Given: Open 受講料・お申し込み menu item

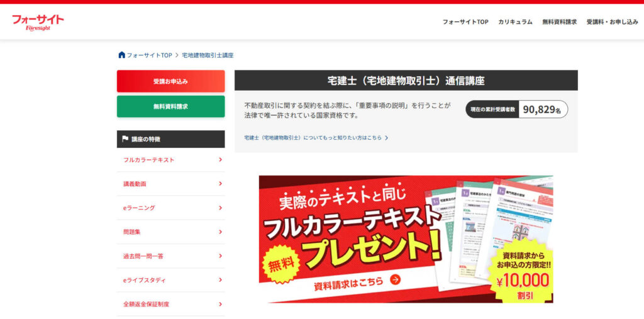Looking at the screenshot, I should [612, 22].
